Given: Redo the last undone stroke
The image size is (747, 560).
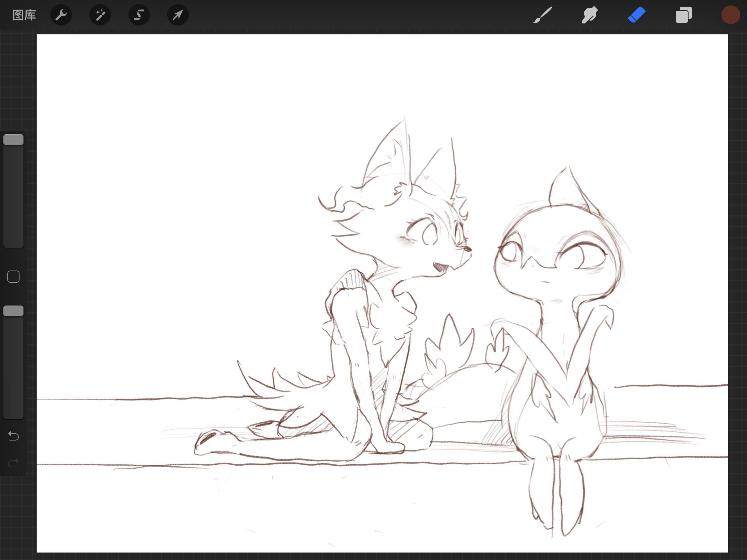Looking at the screenshot, I should coord(13,463).
